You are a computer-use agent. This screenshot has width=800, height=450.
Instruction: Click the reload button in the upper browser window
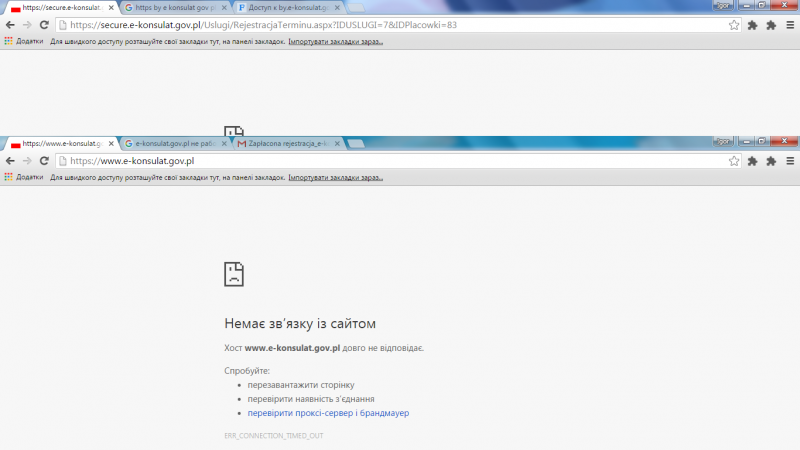coord(44,25)
